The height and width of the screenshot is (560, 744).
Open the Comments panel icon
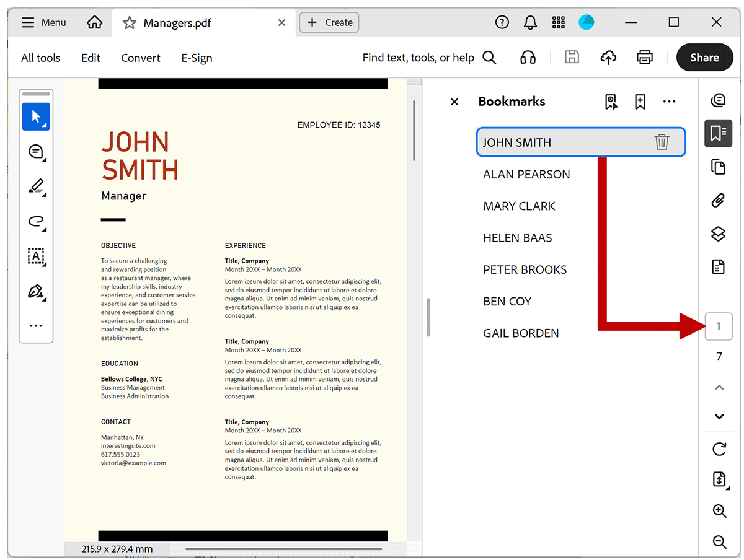[719, 100]
